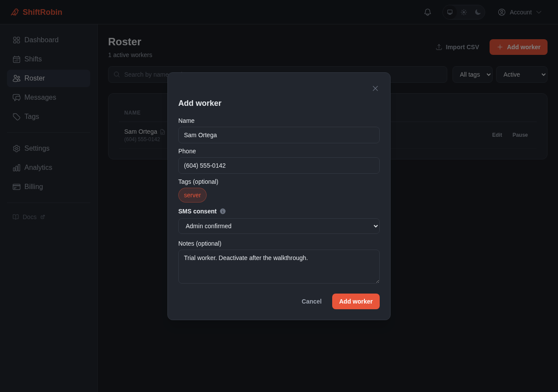The height and width of the screenshot is (392, 558).
Task: Click Cancel in the dialog
Action: [312, 301]
